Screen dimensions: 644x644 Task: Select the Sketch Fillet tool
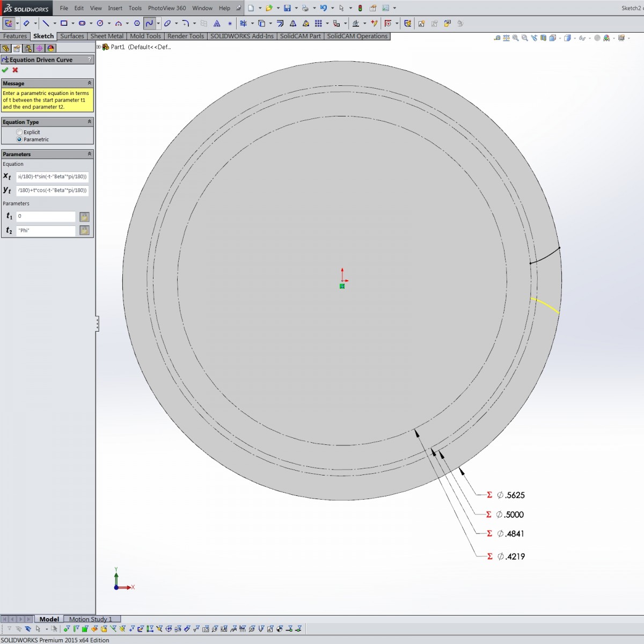click(x=186, y=23)
